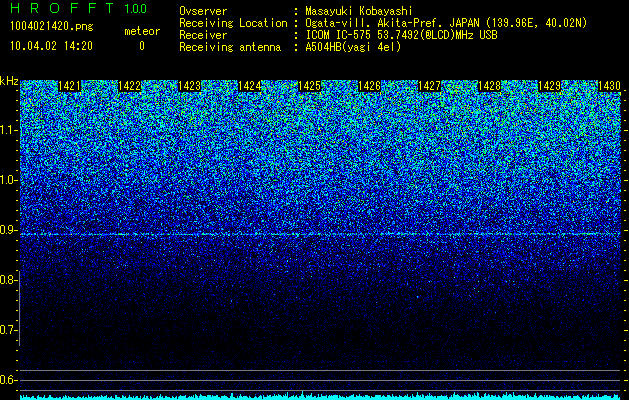Click the Ovserver field label

[203, 11]
